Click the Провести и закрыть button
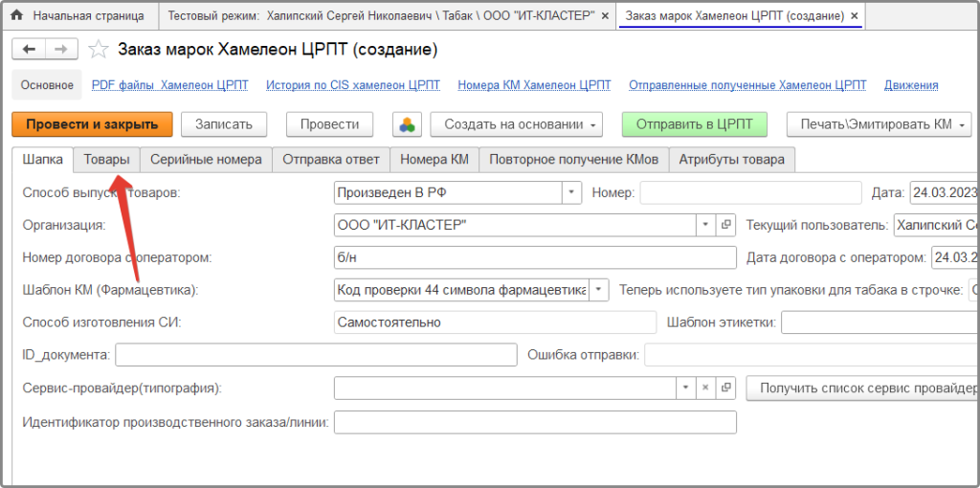The image size is (980, 488). [92, 124]
